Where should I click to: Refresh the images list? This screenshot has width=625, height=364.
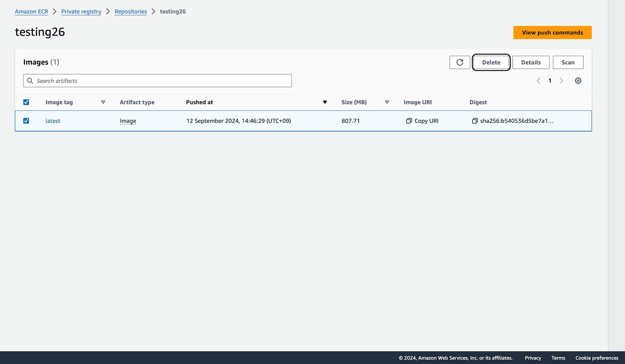(x=460, y=62)
